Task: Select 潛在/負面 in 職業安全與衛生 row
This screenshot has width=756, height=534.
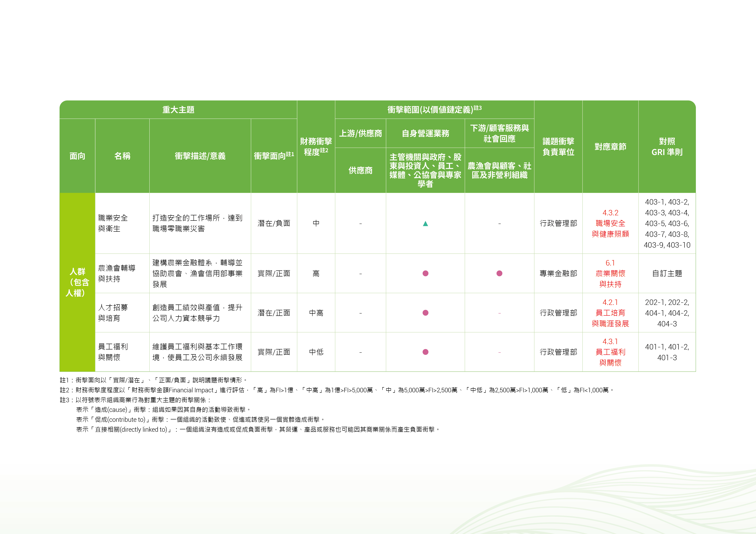Action: coord(274,224)
